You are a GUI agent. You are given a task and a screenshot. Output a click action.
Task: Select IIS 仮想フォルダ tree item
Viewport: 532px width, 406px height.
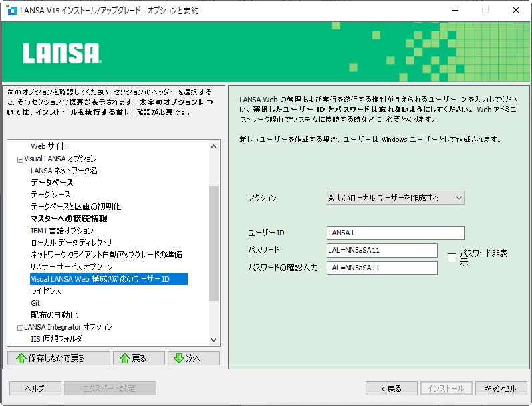pos(56,339)
